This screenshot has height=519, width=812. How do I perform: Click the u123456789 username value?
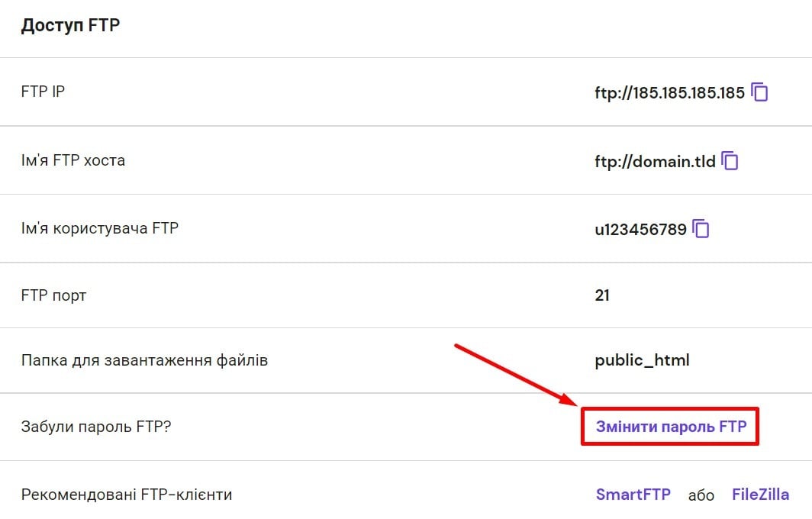point(640,229)
